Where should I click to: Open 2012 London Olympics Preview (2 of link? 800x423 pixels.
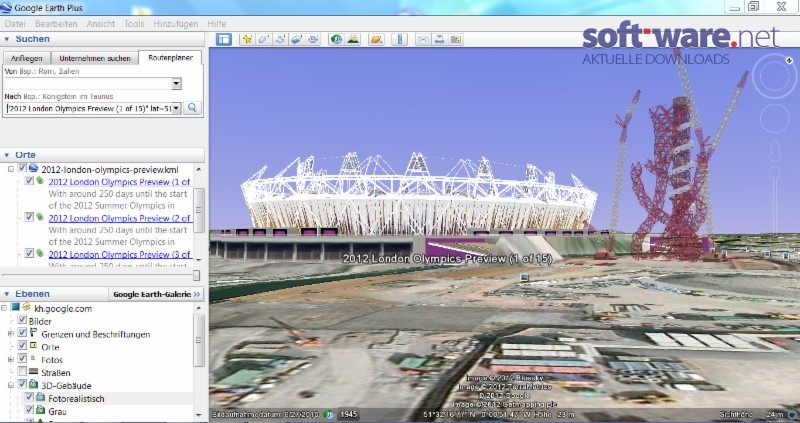(119, 218)
